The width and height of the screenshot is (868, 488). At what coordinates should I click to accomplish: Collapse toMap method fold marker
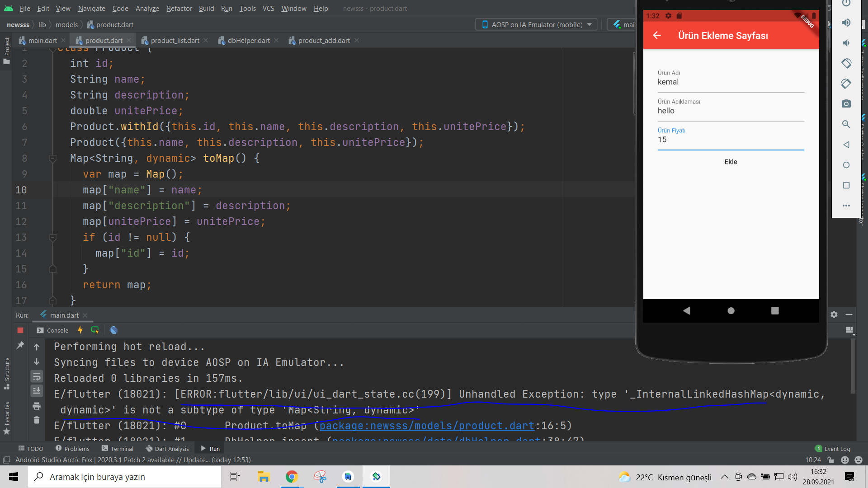52,159
